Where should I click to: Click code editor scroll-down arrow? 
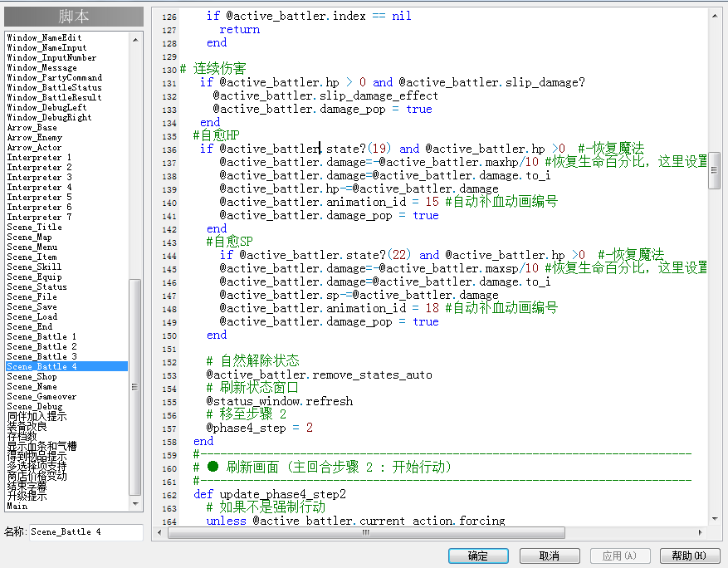tap(715, 519)
